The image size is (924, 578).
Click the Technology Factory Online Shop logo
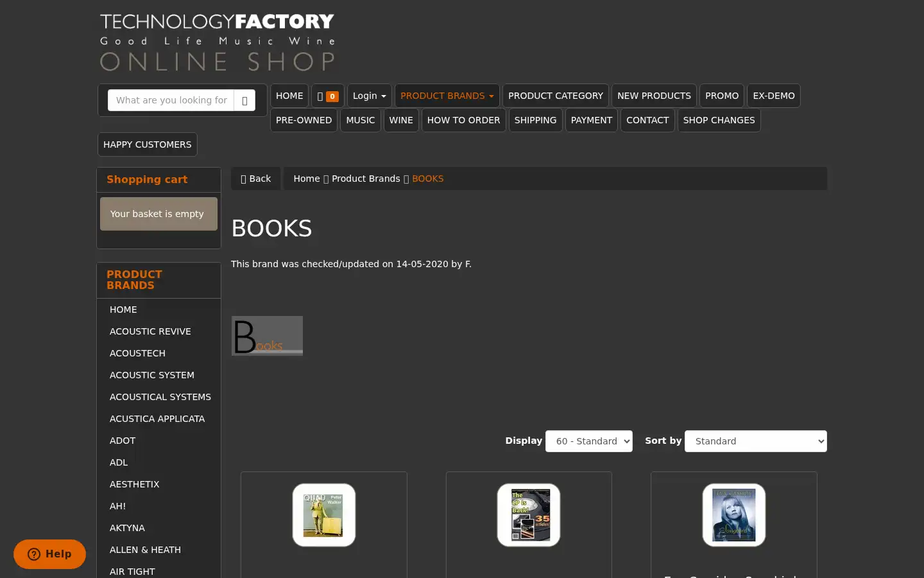(x=217, y=42)
